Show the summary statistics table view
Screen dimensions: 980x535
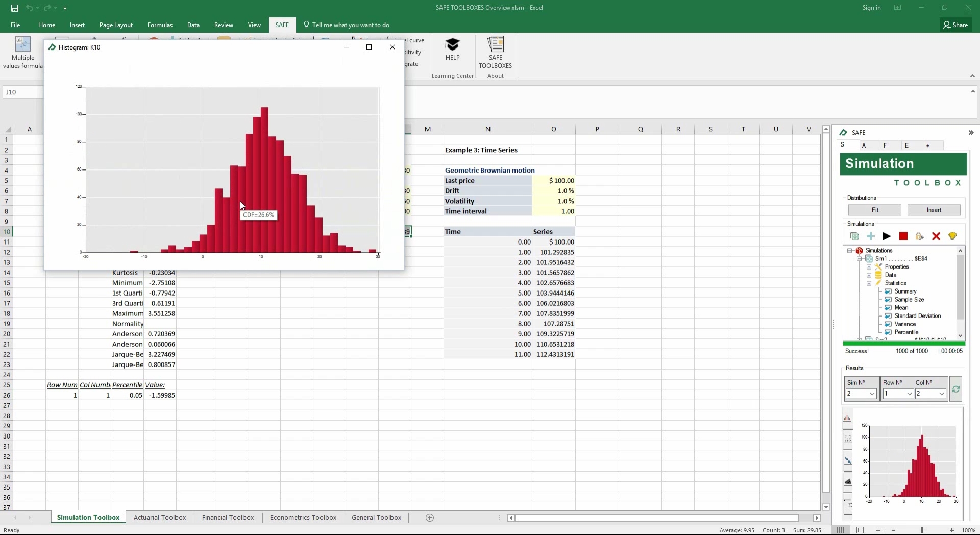847,503
